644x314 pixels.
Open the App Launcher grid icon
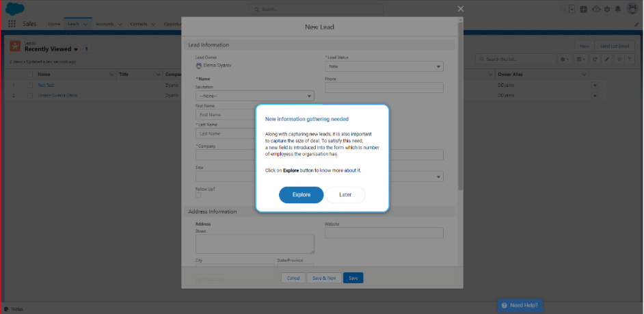pyautogui.click(x=12, y=24)
